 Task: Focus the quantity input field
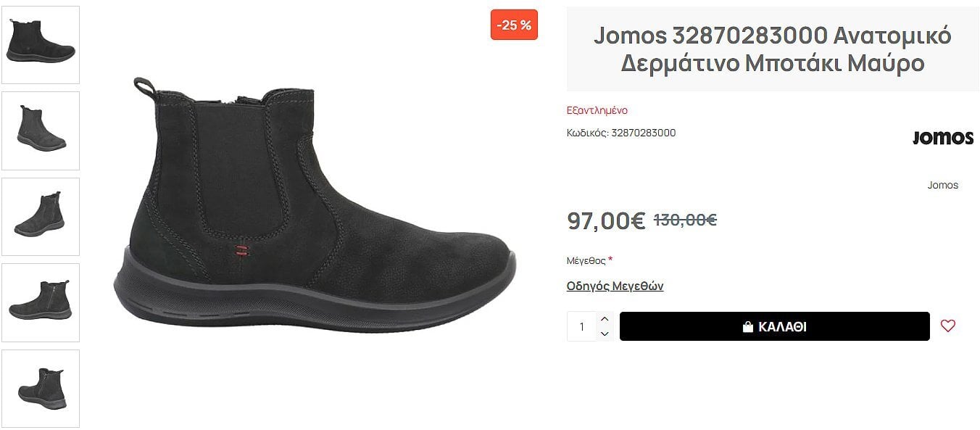point(581,326)
